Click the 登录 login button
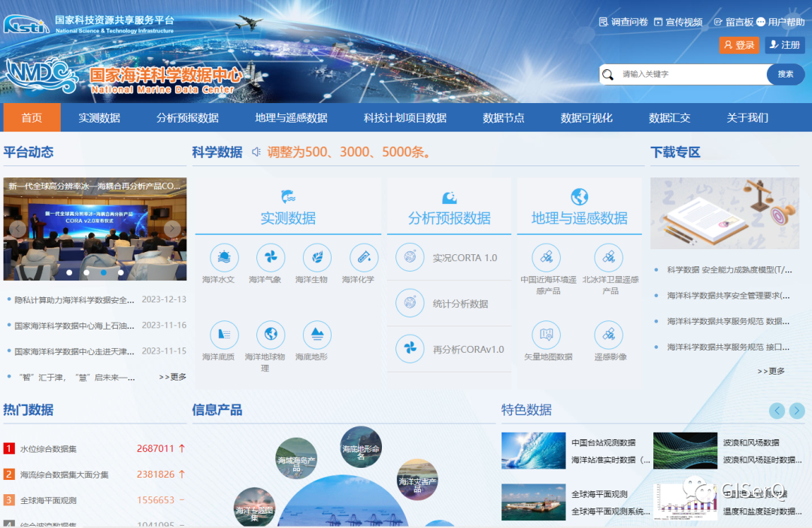This screenshot has height=528, width=812. point(739,45)
